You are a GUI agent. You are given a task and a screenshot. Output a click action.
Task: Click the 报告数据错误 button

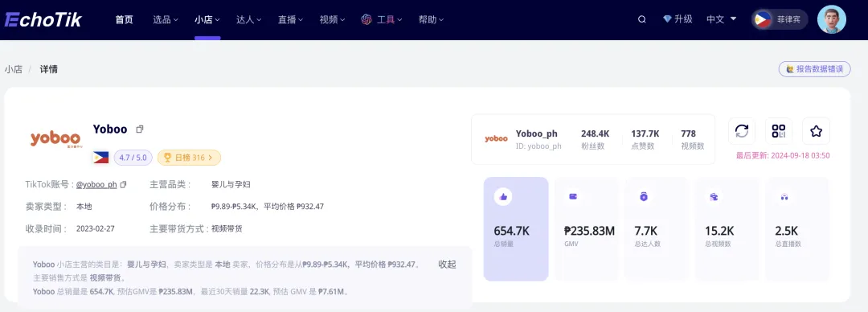coord(814,69)
